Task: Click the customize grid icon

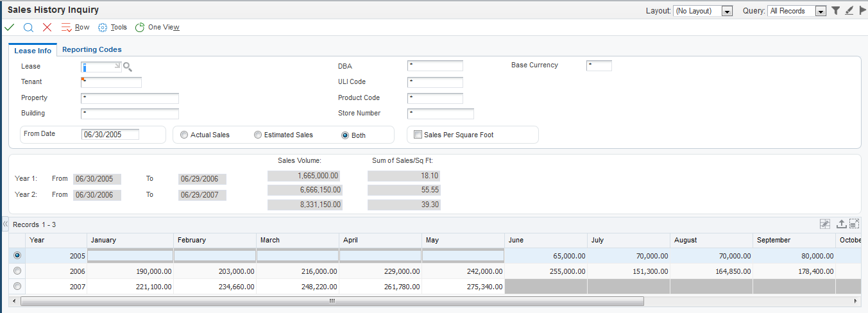Action: click(x=825, y=224)
